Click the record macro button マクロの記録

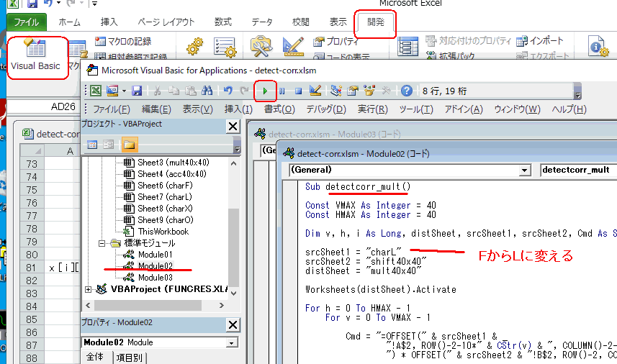(x=123, y=41)
